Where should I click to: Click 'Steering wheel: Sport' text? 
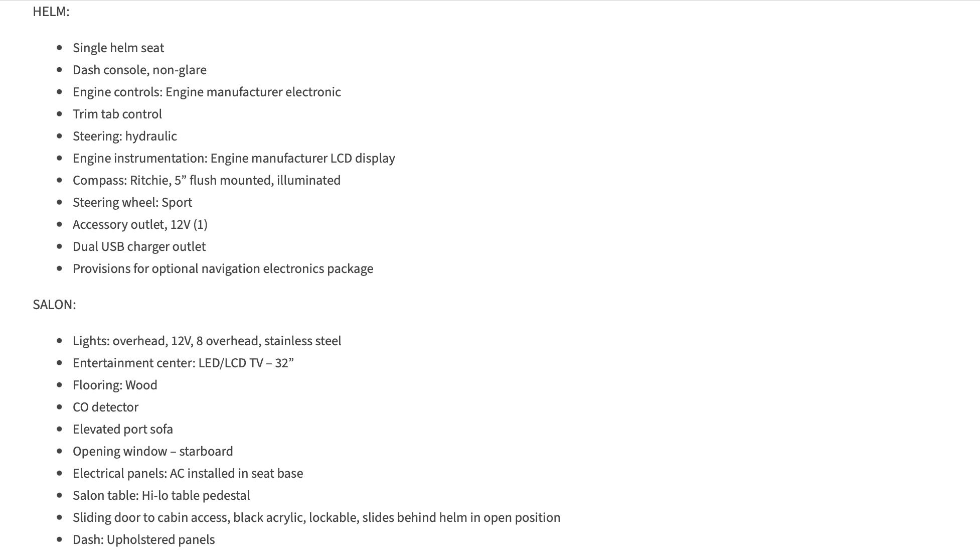click(132, 202)
